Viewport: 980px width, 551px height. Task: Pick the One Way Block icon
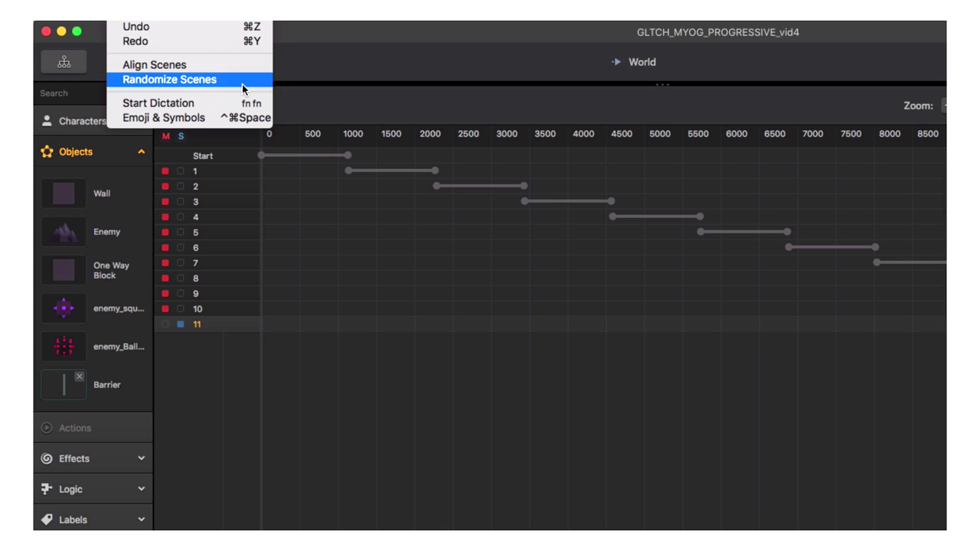click(x=64, y=270)
